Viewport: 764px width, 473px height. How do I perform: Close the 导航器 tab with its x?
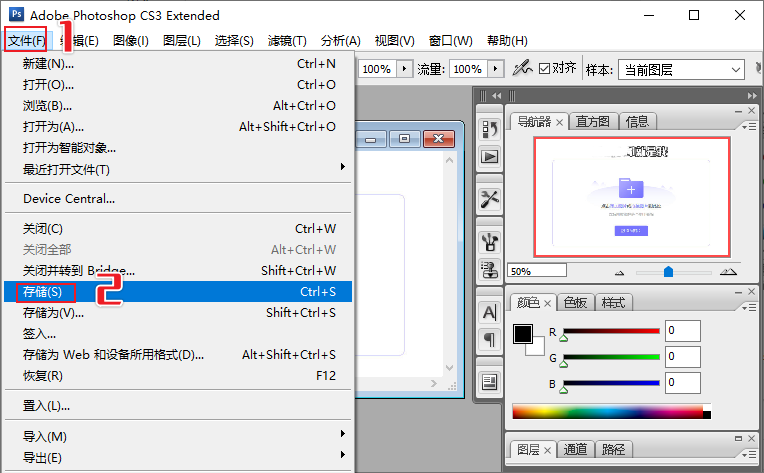click(x=559, y=122)
